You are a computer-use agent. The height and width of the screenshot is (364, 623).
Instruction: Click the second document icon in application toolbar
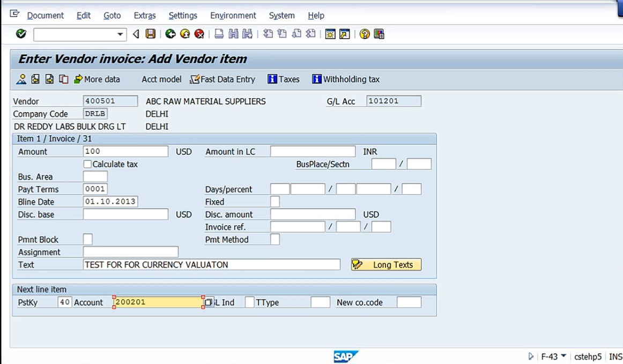coord(35,79)
